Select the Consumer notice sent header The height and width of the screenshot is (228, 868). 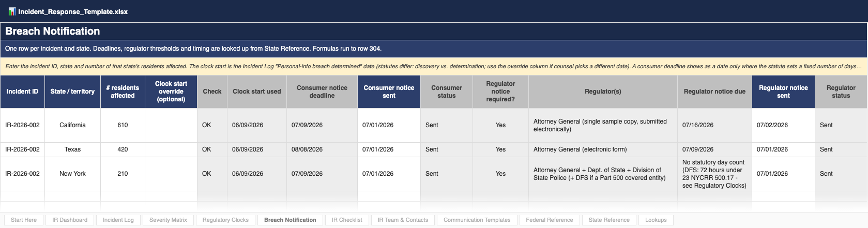[x=389, y=92]
